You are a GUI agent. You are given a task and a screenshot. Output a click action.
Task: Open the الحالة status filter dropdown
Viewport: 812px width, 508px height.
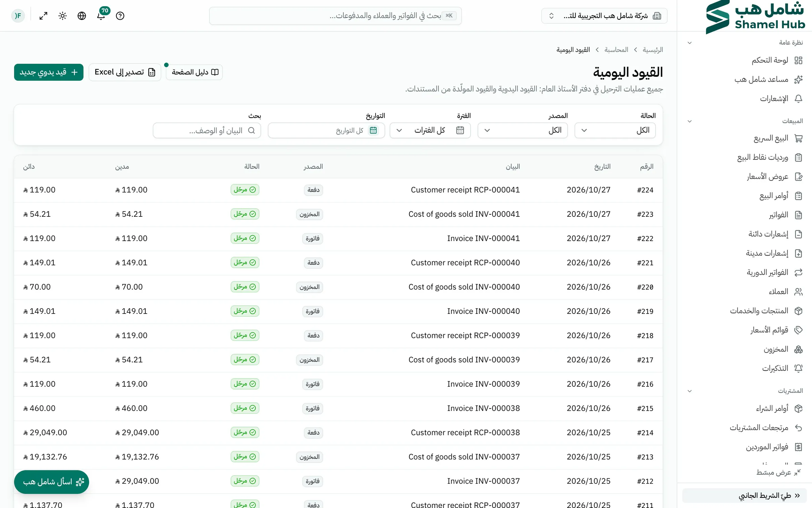click(615, 130)
